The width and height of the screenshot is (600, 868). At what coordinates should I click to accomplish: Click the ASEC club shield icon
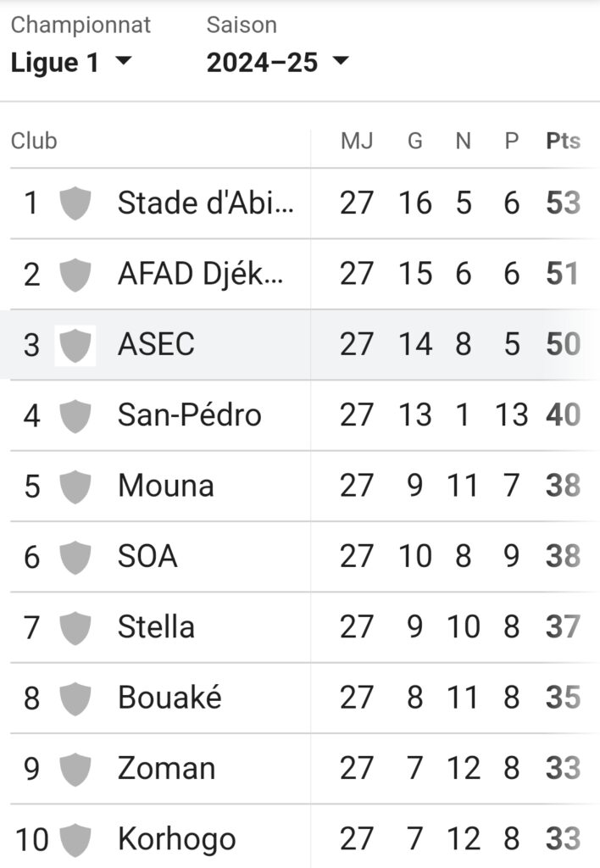75,345
